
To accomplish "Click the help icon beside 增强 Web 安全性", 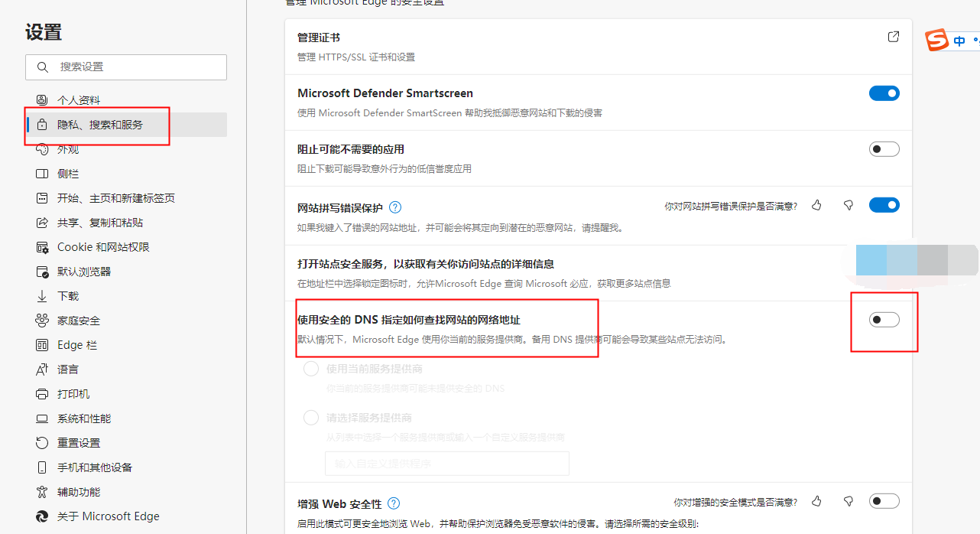I will pyautogui.click(x=394, y=503).
